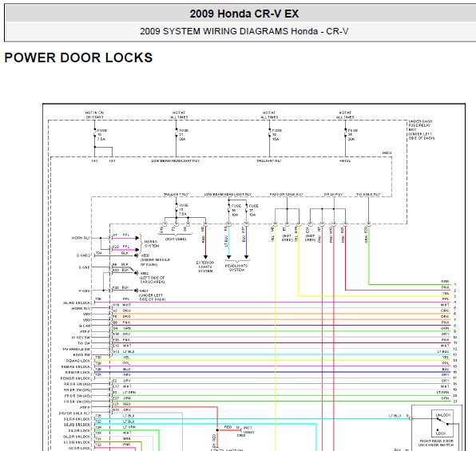This screenshot has width=476, height=451.
Task: Click the 7.5A fuse under 'HOT IN ON OR START'
Action: [100, 135]
